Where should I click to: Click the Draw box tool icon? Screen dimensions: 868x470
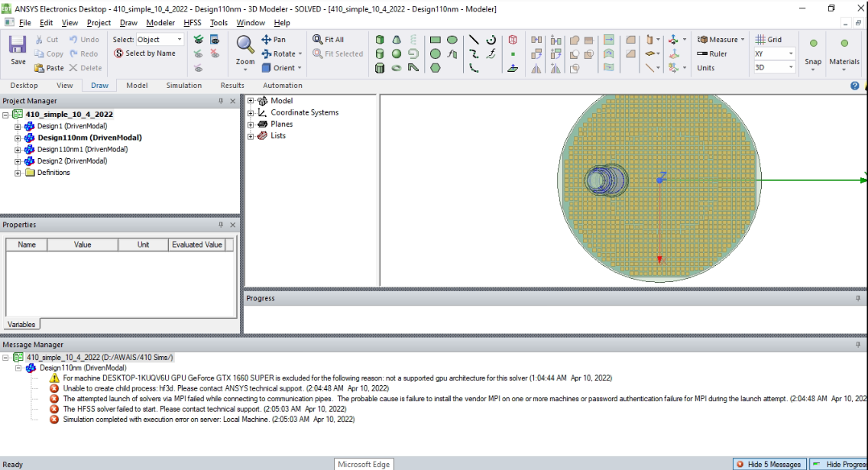pyautogui.click(x=380, y=40)
